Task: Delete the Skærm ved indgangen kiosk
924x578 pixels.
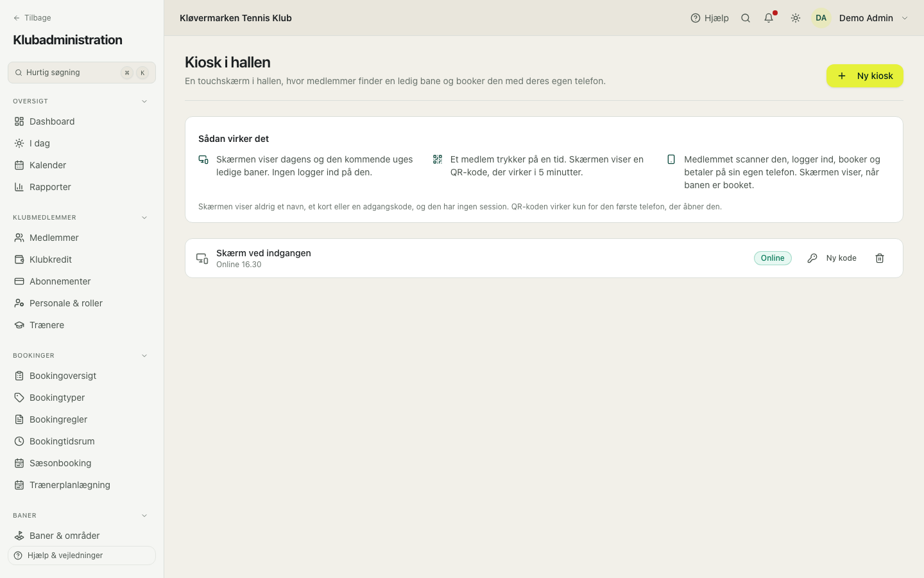Action: 880,258
